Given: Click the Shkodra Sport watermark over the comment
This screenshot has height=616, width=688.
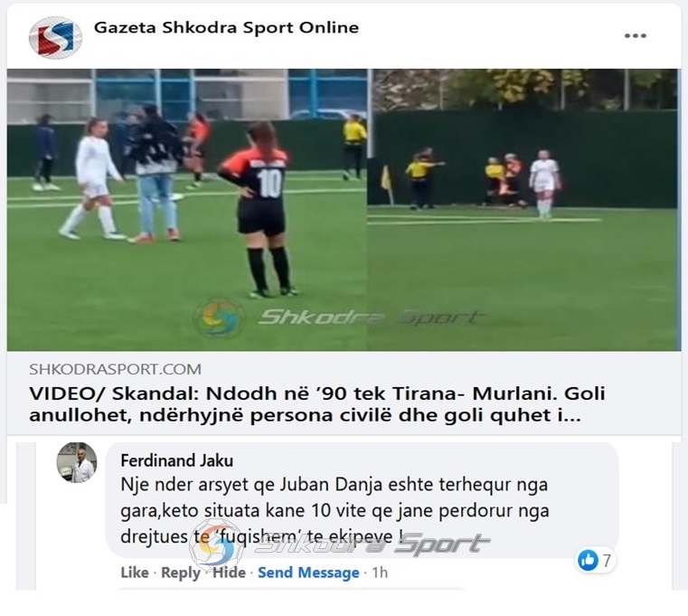Looking at the screenshot, I should coord(340,545).
